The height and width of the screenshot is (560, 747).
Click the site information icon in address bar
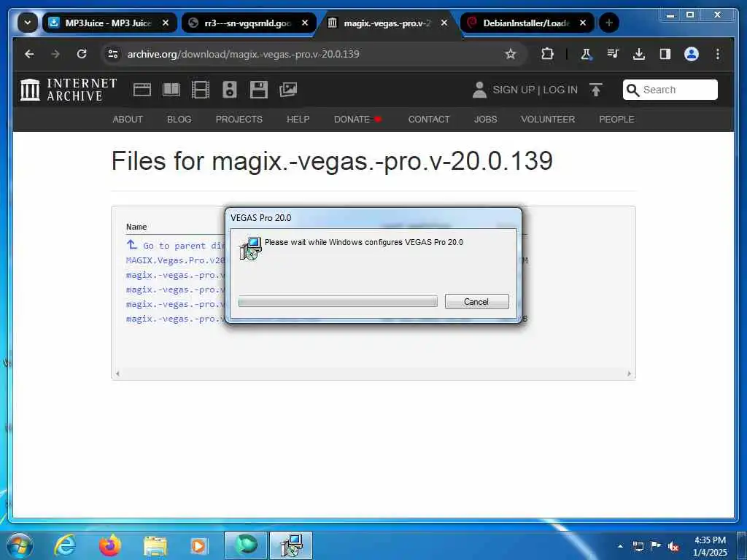pos(113,54)
